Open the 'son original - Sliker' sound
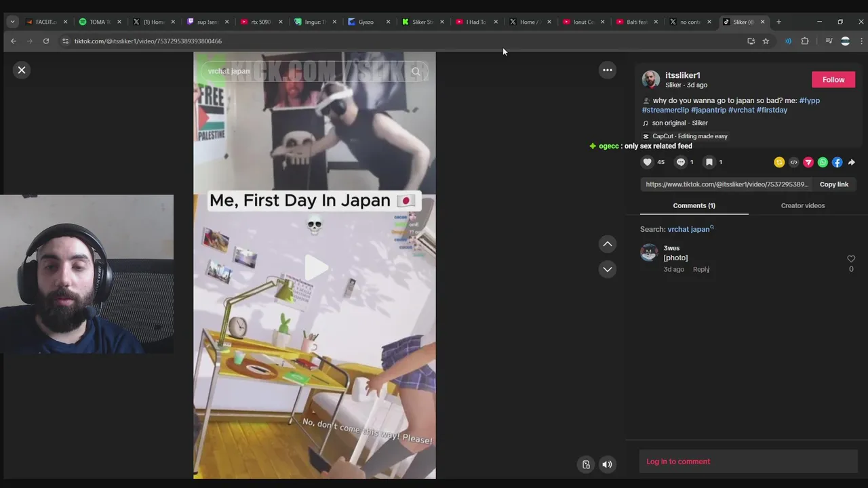Screen dimensions: 868x488 click(679, 123)
